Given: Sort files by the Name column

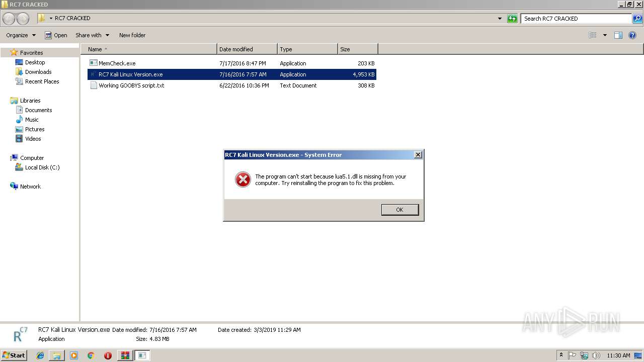Looking at the screenshot, I should tap(149, 49).
